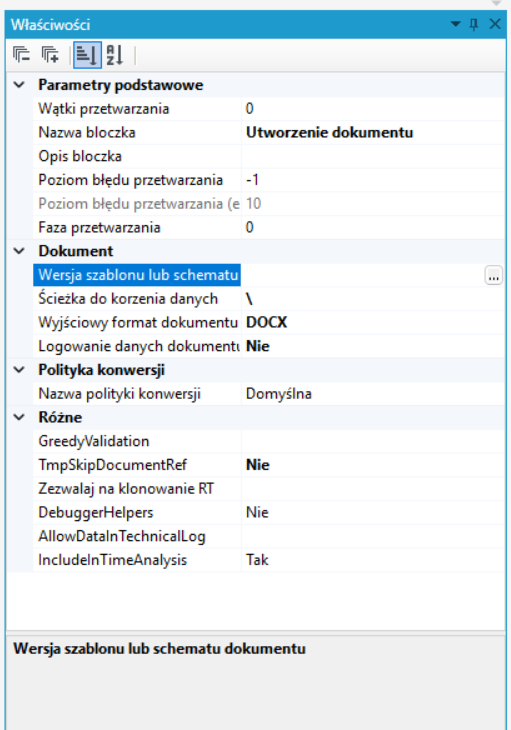Collapse all categories toolbar icon

coord(21,55)
